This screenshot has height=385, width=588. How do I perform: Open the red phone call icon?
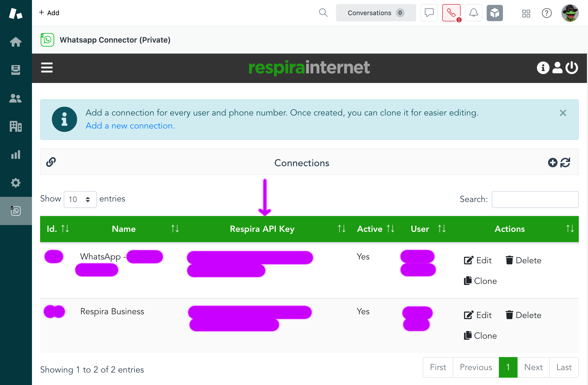(x=451, y=13)
